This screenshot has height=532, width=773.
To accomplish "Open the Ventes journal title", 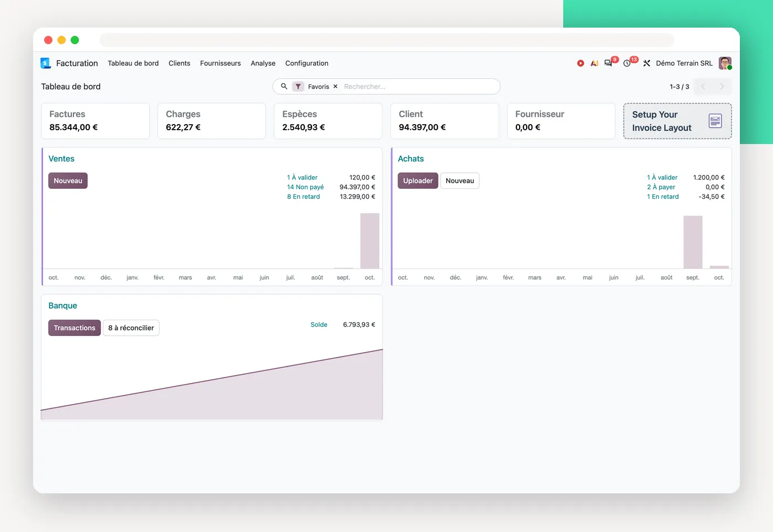I will click(x=61, y=159).
